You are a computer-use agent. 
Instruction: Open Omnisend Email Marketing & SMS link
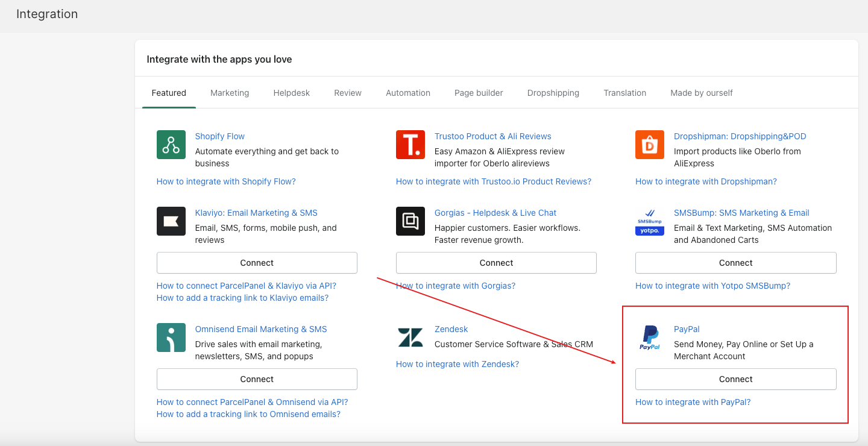tap(261, 329)
